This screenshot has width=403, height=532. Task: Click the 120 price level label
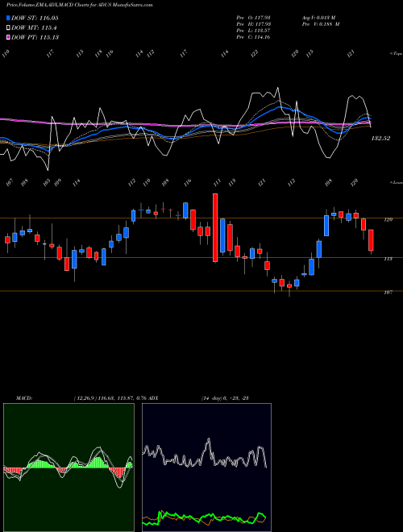[388, 220]
